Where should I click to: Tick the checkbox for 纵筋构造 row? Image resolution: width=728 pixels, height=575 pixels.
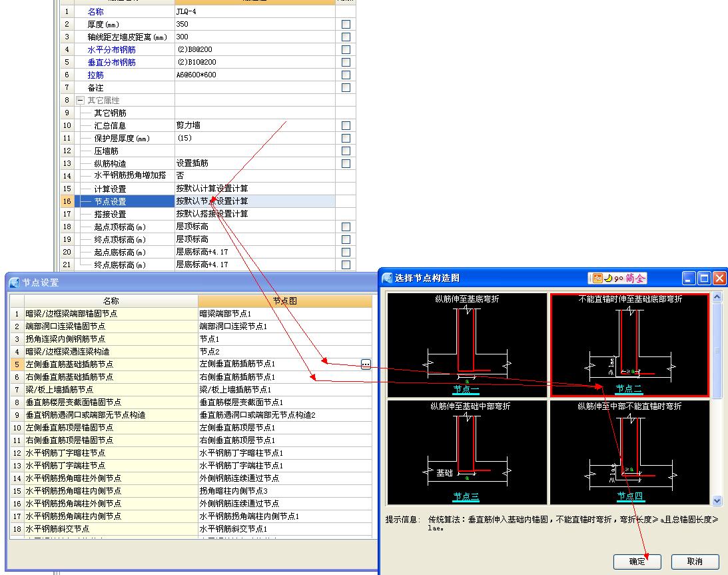346,163
